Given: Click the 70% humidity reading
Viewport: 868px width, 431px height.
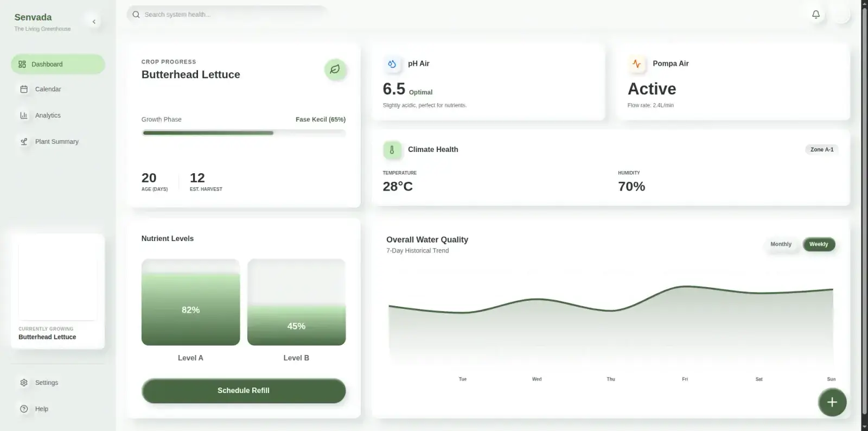Looking at the screenshot, I should pyautogui.click(x=631, y=187).
